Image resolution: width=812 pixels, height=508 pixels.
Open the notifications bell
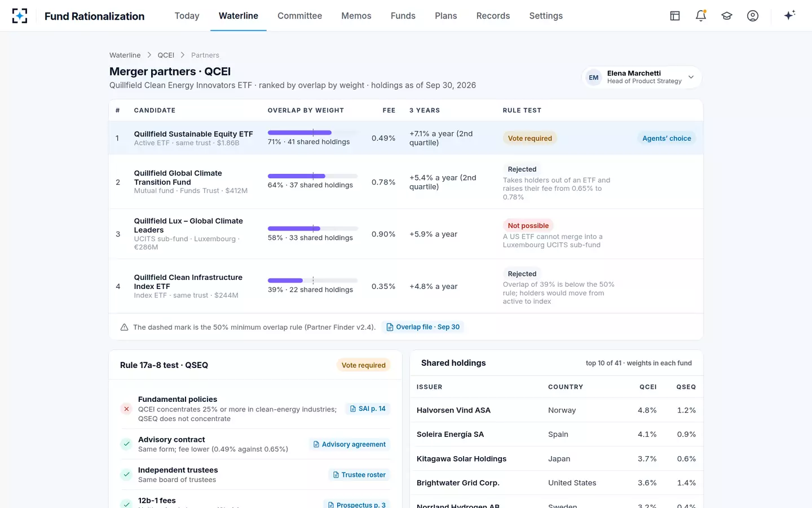click(701, 16)
